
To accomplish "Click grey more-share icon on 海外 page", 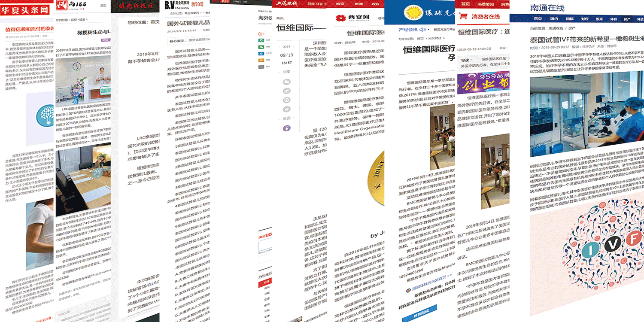I will pos(261,67).
